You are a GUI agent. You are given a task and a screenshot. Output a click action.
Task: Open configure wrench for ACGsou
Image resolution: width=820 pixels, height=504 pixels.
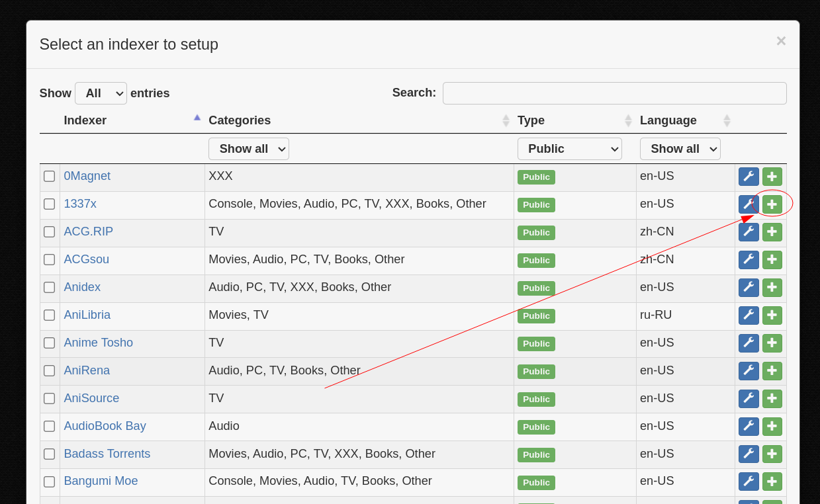(749, 260)
